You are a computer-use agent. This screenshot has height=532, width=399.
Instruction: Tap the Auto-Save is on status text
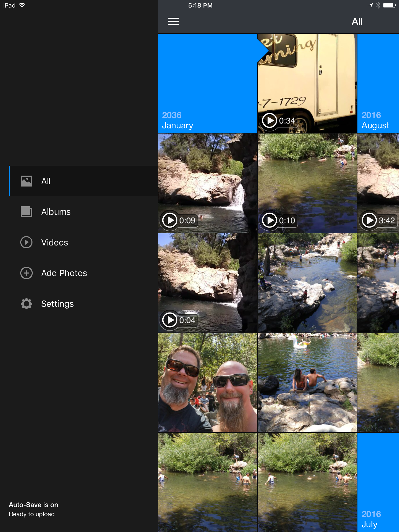pyautogui.click(x=34, y=505)
